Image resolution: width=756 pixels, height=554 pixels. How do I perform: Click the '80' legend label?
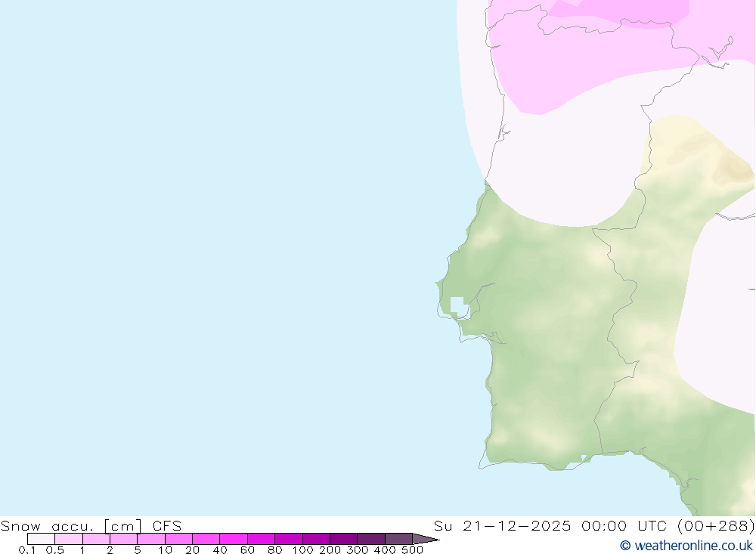[275, 549]
